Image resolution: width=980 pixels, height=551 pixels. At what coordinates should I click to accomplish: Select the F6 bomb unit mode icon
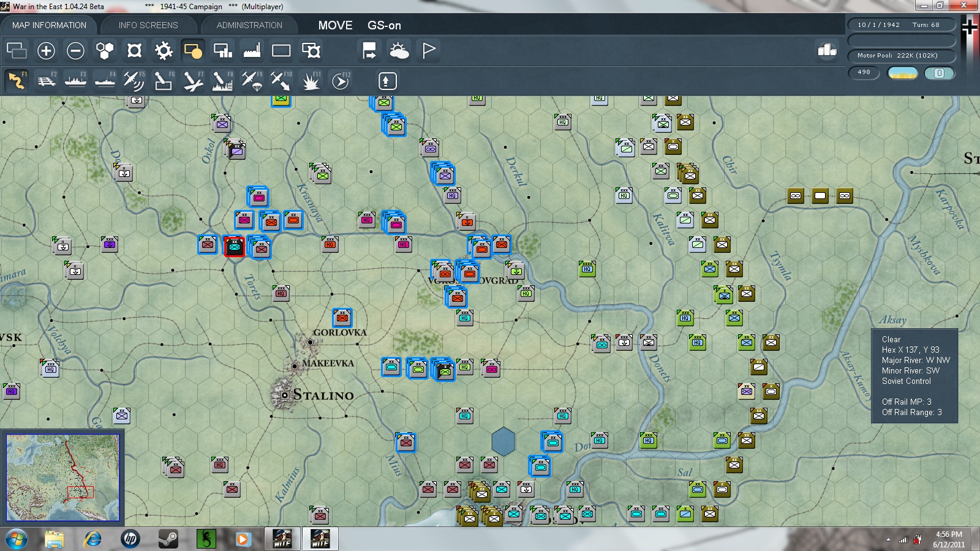(164, 81)
